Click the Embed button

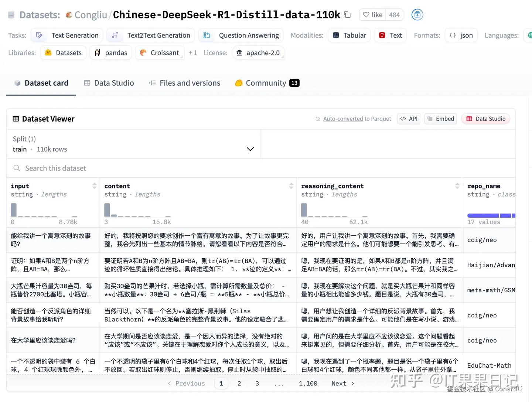click(440, 119)
